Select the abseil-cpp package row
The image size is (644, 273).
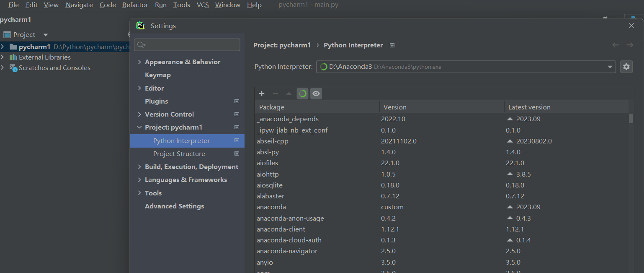(x=441, y=141)
